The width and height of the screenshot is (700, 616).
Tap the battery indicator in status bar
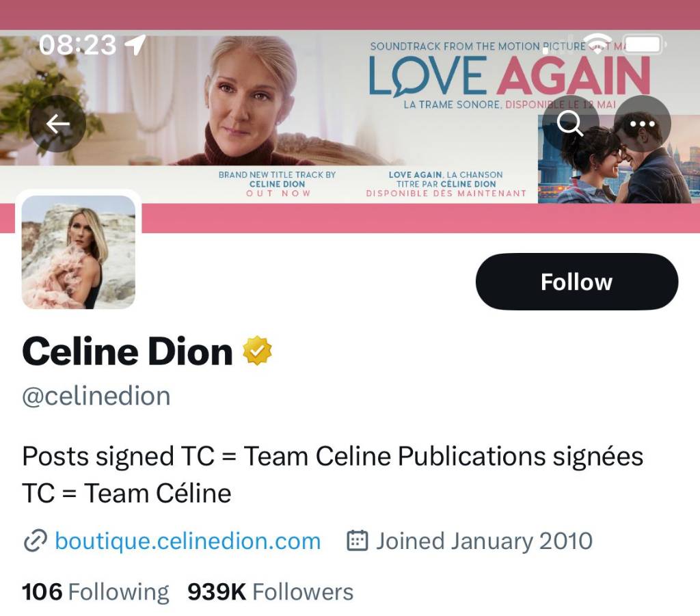tap(643, 44)
